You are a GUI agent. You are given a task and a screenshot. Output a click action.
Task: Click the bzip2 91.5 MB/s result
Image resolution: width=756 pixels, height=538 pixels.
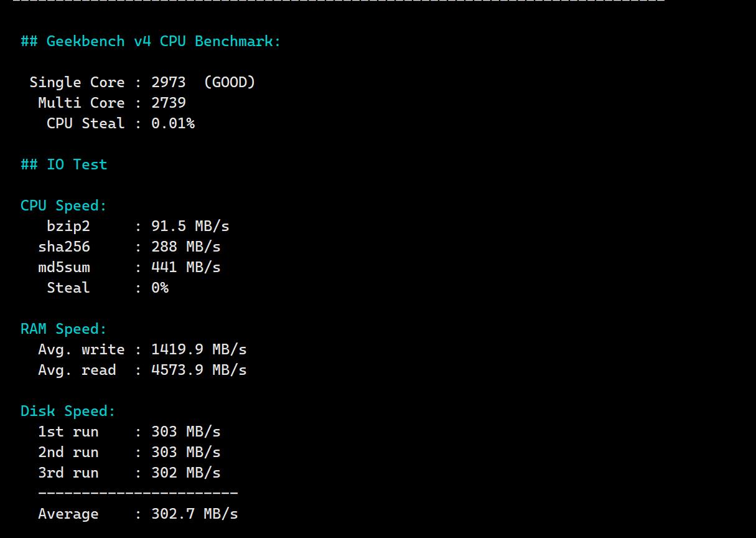190,226
